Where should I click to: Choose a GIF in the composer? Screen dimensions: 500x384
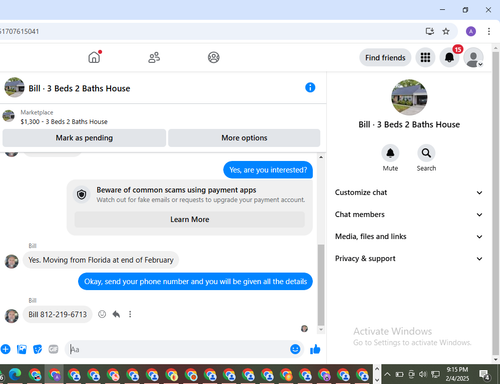click(53, 349)
